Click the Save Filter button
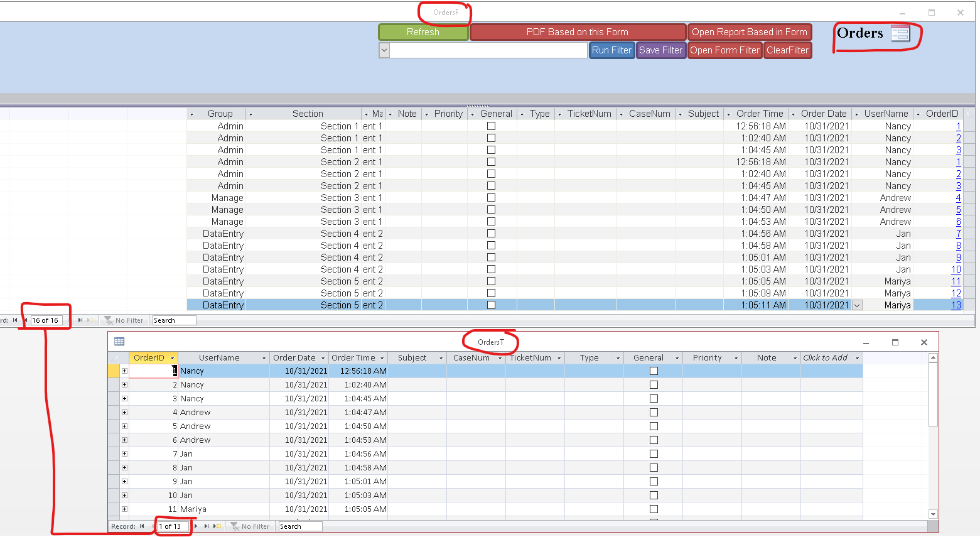 660,50
